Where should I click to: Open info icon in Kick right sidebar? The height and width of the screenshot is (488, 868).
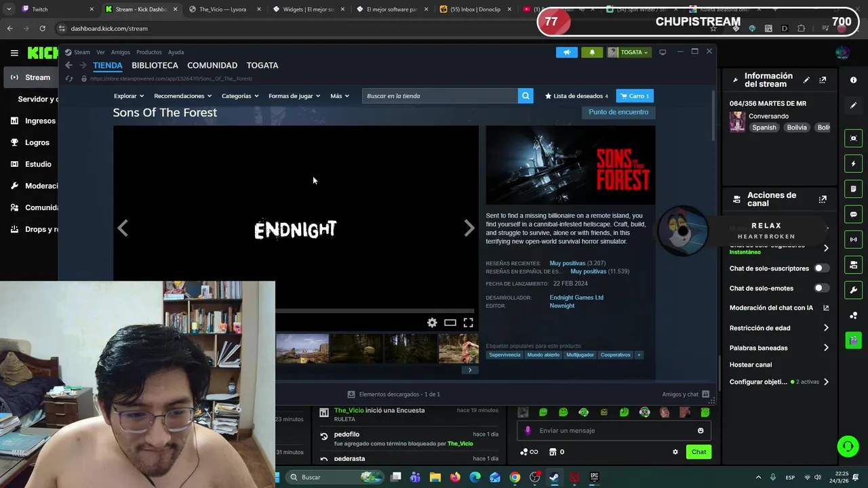pyautogui.click(x=853, y=80)
